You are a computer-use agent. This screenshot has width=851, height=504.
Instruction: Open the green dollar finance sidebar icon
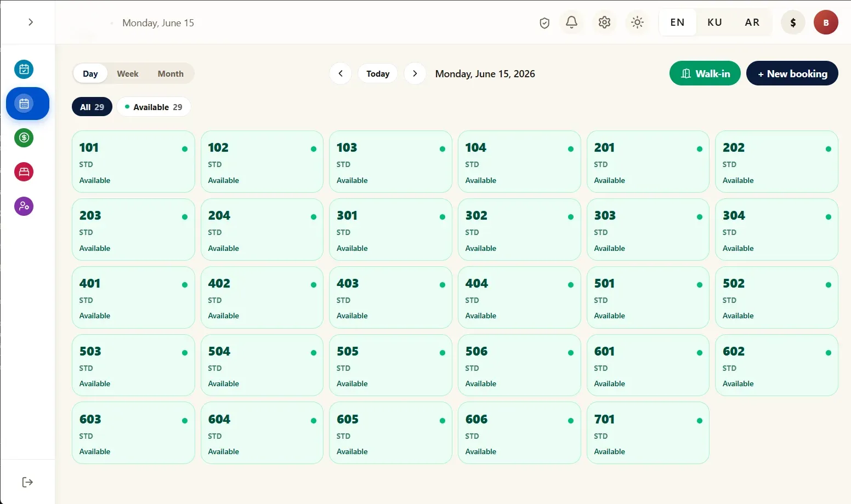point(24,138)
